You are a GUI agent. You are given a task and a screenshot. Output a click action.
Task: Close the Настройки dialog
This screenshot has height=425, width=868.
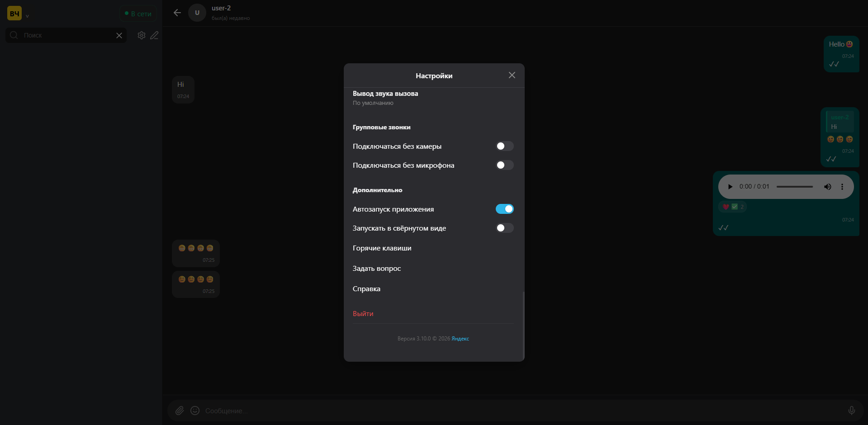tap(512, 75)
